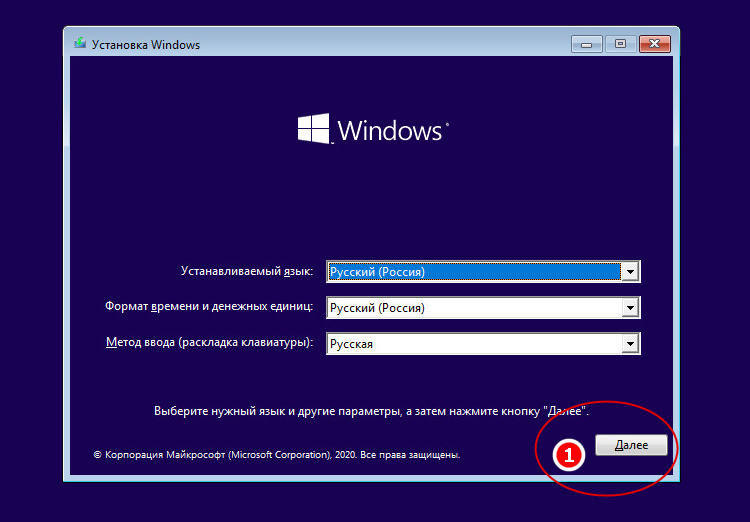Click the Метод ввода (раскладка клавиатуры) label

click(210, 343)
